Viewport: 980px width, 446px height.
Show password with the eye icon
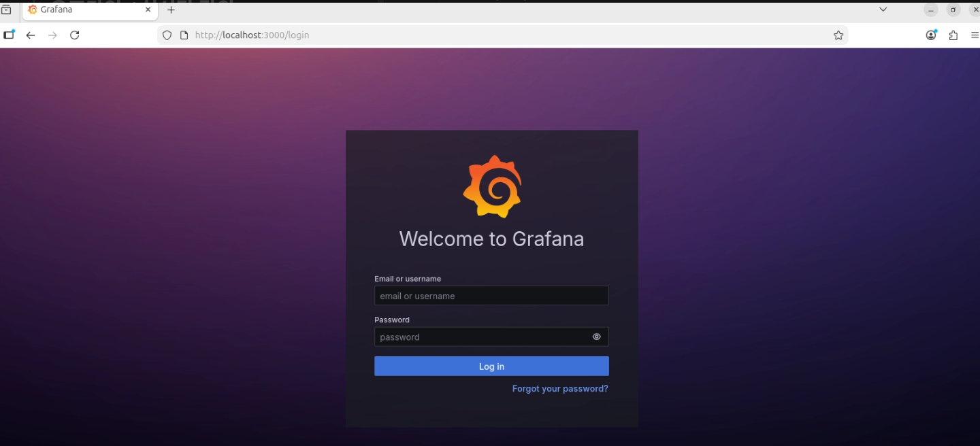tap(597, 337)
